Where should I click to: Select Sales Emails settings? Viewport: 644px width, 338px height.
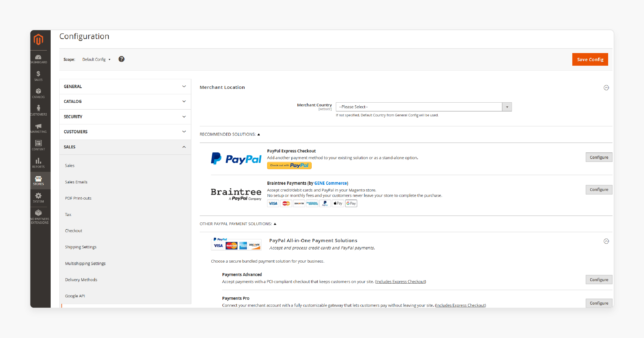76,182
